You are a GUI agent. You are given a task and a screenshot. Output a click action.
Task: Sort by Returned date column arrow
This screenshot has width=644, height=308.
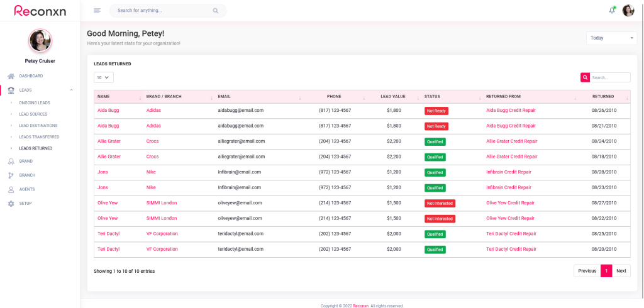tap(627, 97)
